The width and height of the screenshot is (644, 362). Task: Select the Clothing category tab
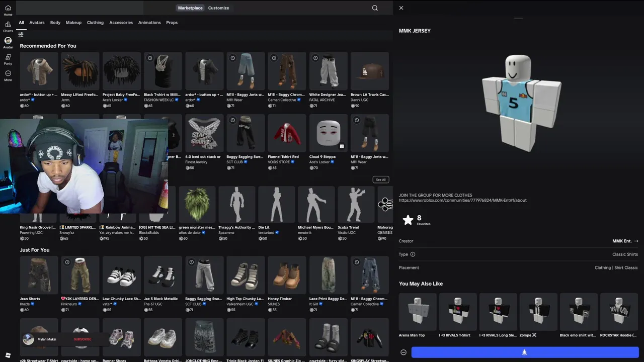coord(95,23)
